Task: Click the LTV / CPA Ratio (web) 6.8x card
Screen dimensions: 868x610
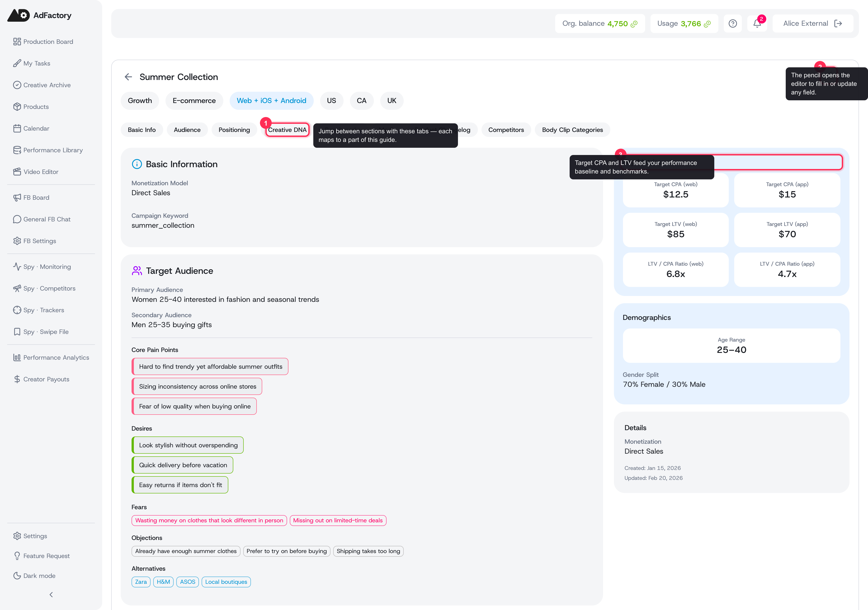Action: (676, 270)
